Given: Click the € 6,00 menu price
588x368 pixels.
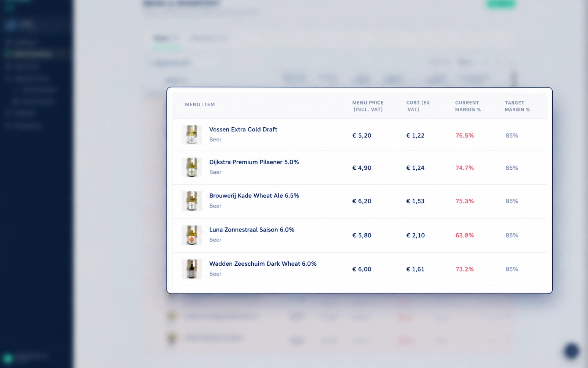Looking at the screenshot, I should (x=362, y=269).
